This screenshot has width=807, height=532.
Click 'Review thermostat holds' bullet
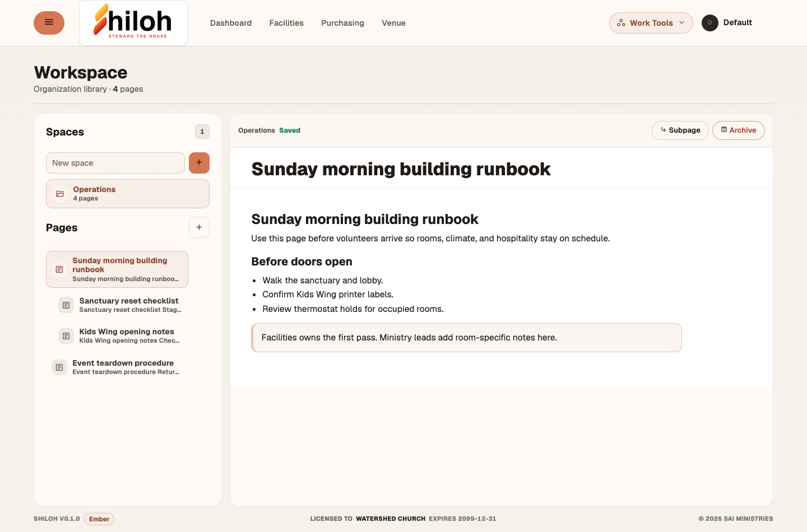coord(353,309)
